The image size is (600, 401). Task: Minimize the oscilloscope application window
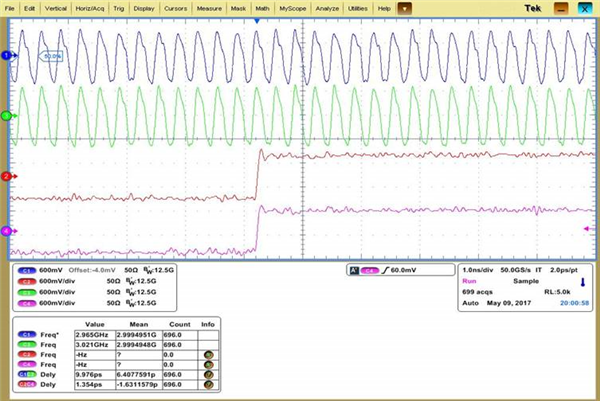pyautogui.click(x=561, y=9)
